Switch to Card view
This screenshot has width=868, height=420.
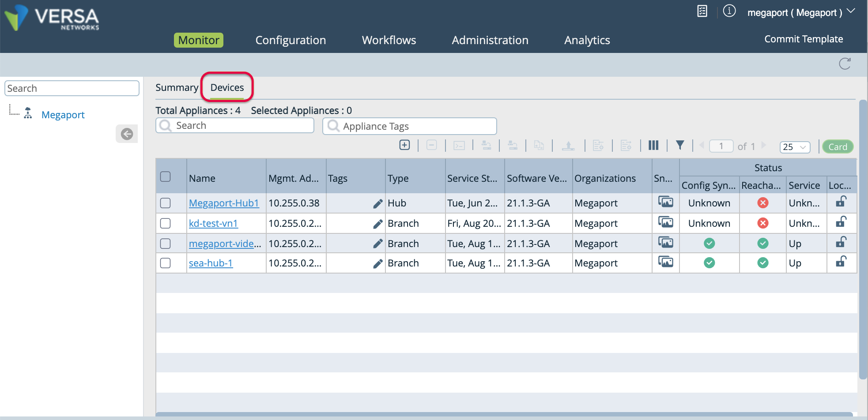point(838,146)
